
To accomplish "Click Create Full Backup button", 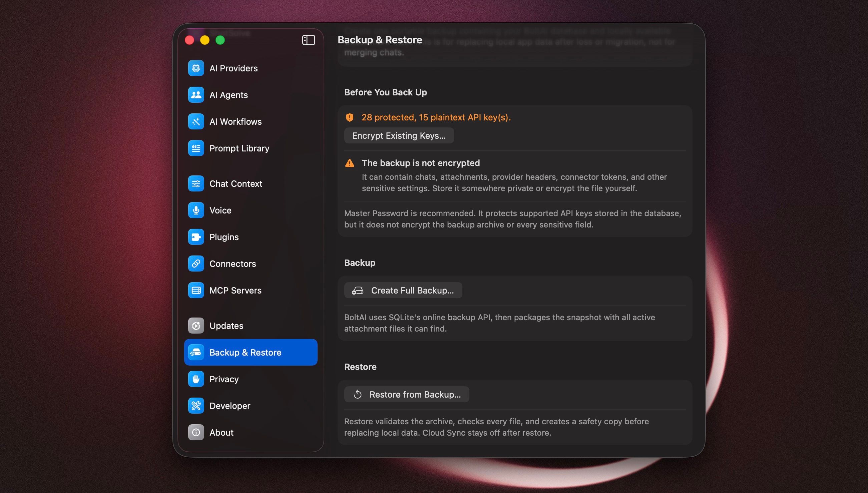I will click(x=403, y=291).
